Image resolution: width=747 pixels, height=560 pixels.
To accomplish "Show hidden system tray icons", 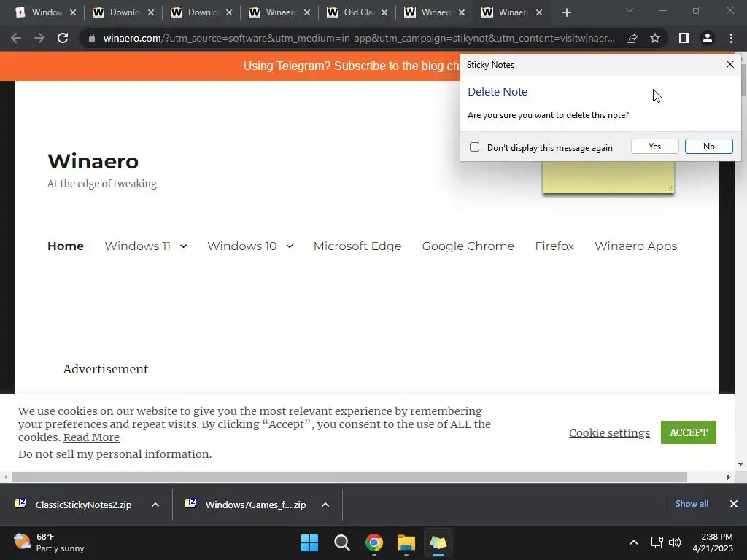I will coord(634,542).
